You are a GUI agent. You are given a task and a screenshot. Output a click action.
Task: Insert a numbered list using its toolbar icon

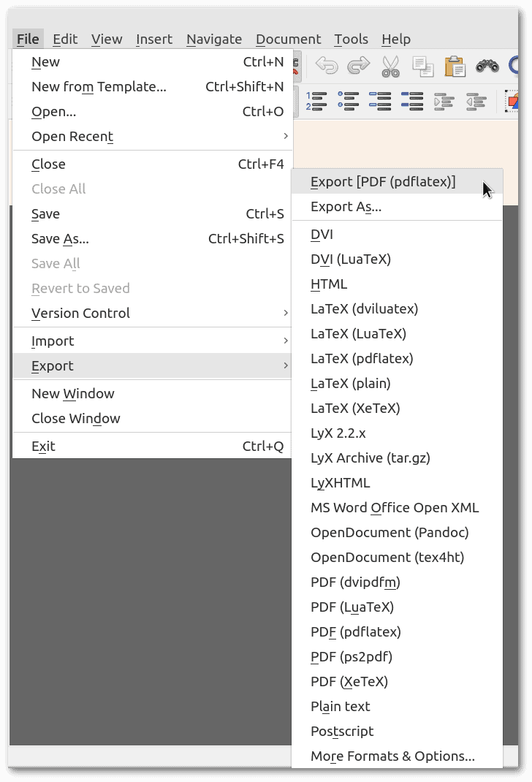click(317, 102)
